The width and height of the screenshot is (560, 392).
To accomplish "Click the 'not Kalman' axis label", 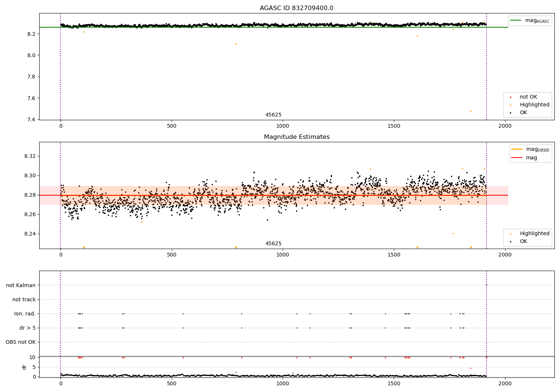I will pos(21,286).
